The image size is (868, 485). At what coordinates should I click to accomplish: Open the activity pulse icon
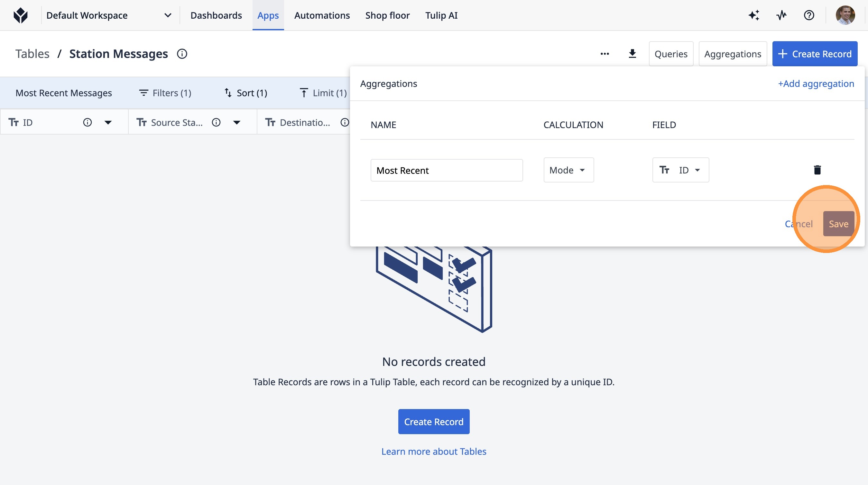[781, 15]
